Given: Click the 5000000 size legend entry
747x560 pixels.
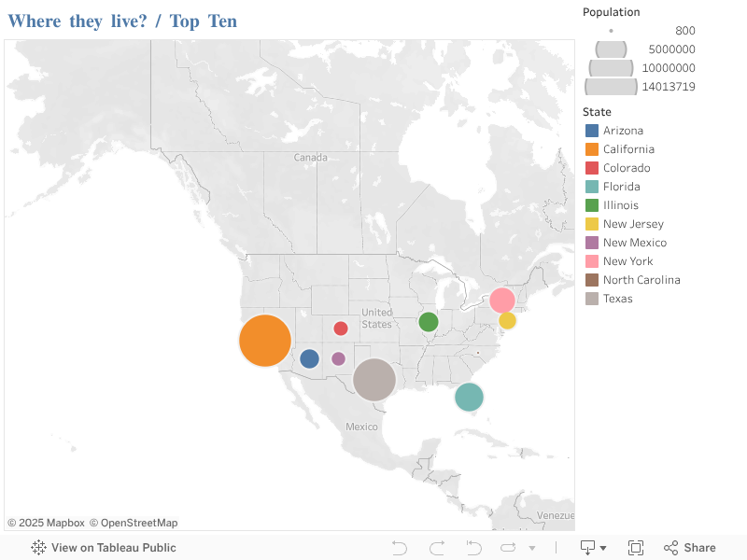Looking at the screenshot, I should click(644, 49).
